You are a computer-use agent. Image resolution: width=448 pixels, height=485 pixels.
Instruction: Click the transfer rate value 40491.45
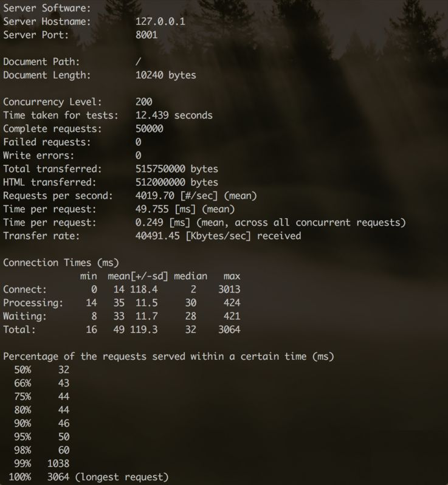pos(157,236)
